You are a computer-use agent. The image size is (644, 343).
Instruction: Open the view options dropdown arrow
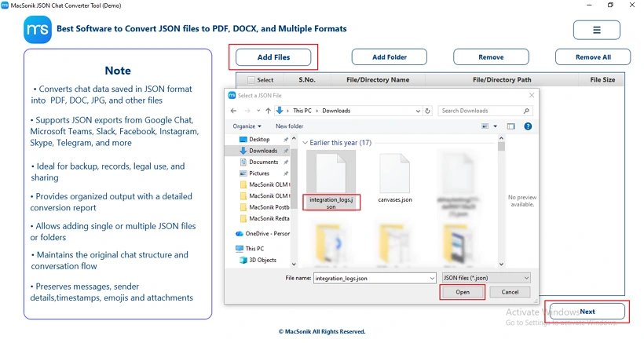point(496,126)
